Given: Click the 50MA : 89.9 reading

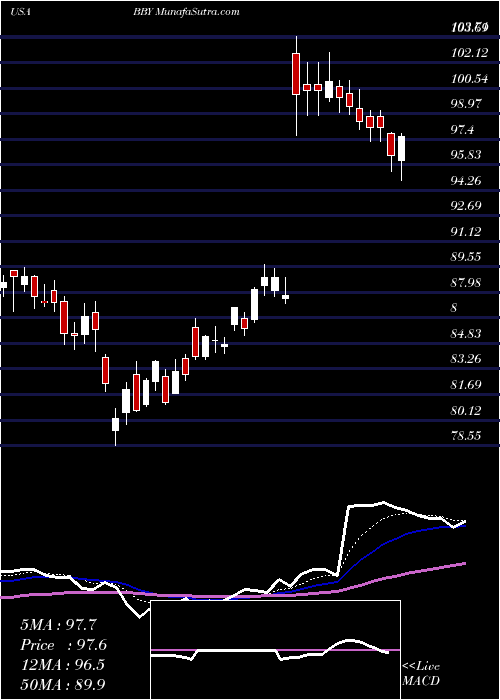Looking at the screenshot, I should click(62, 684).
